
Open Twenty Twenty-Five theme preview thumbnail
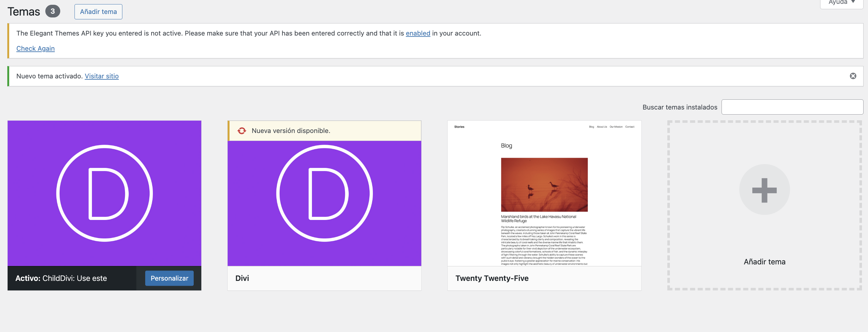(544, 193)
